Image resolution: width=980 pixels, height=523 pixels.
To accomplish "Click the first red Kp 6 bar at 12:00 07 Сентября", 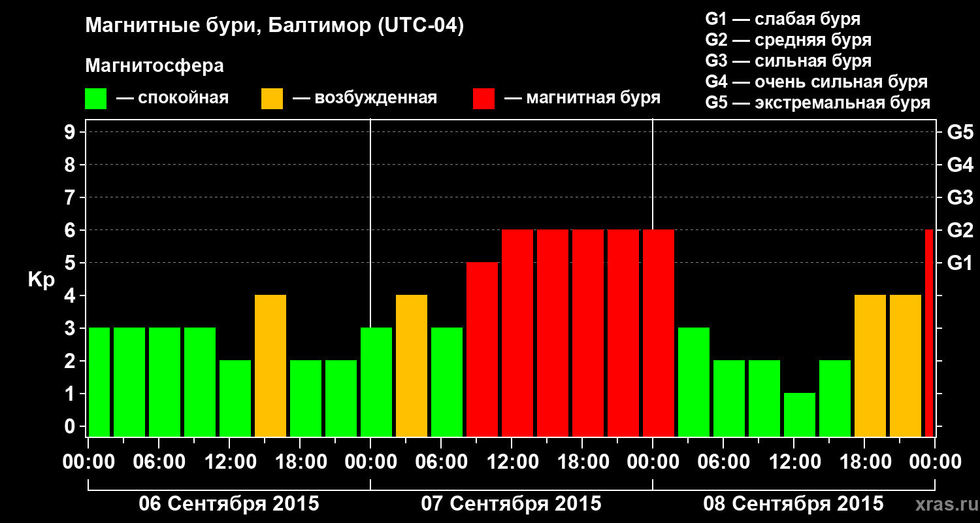I will [x=517, y=333].
